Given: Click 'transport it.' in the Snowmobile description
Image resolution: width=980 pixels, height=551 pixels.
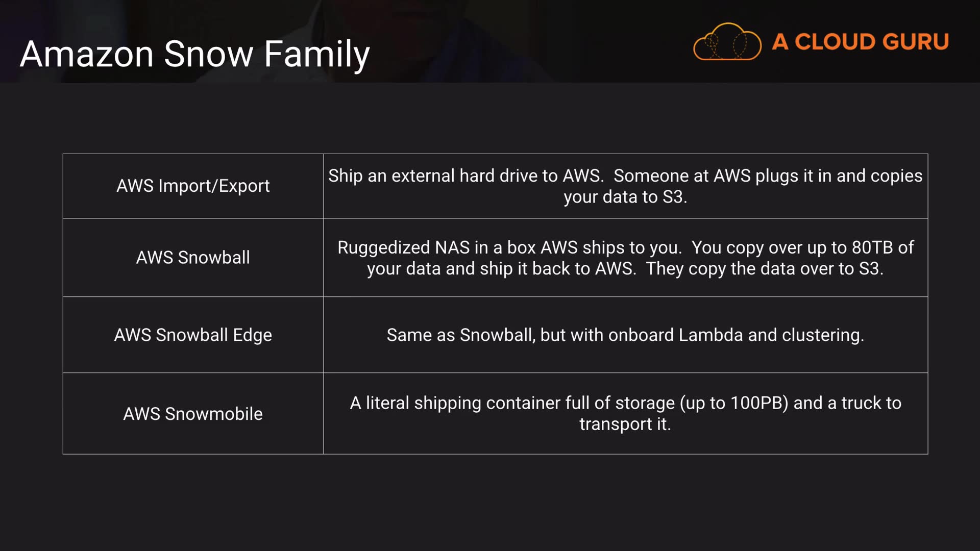Looking at the screenshot, I should (625, 424).
